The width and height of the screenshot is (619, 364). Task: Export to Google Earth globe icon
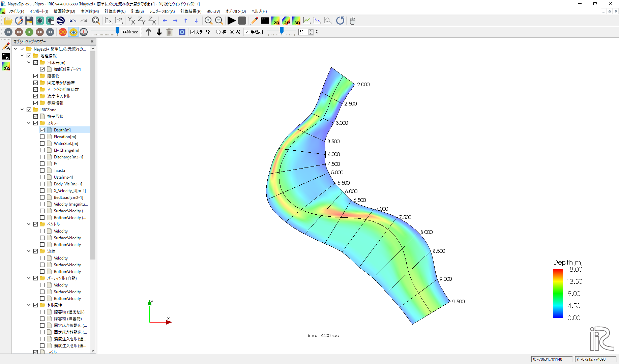[61, 21]
